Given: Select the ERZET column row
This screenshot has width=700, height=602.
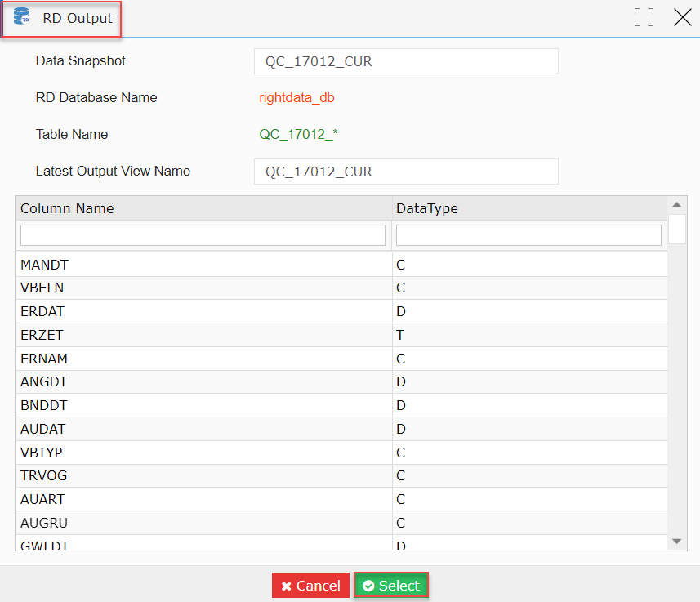Looking at the screenshot, I should tap(341, 335).
